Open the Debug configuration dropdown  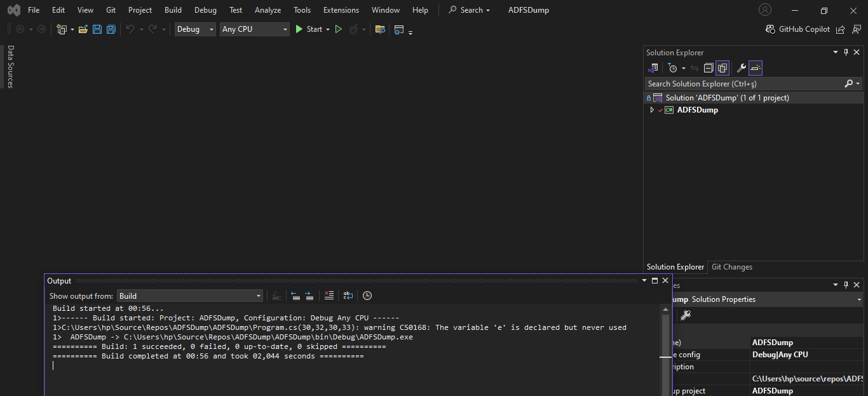pyautogui.click(x=196, y=29)
